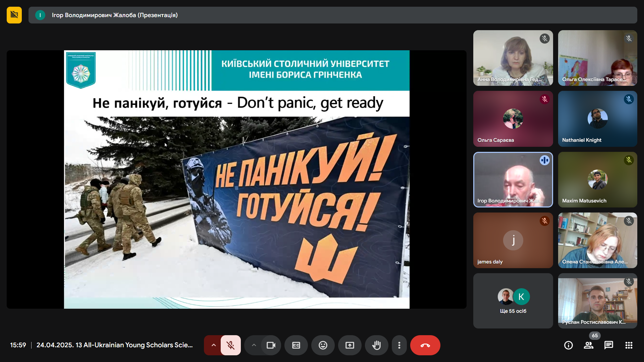Click the yellow disabled-presentation icon at top left
This screenshot has height=362, width=644.
pyautogui.click(x=14, y=15)
